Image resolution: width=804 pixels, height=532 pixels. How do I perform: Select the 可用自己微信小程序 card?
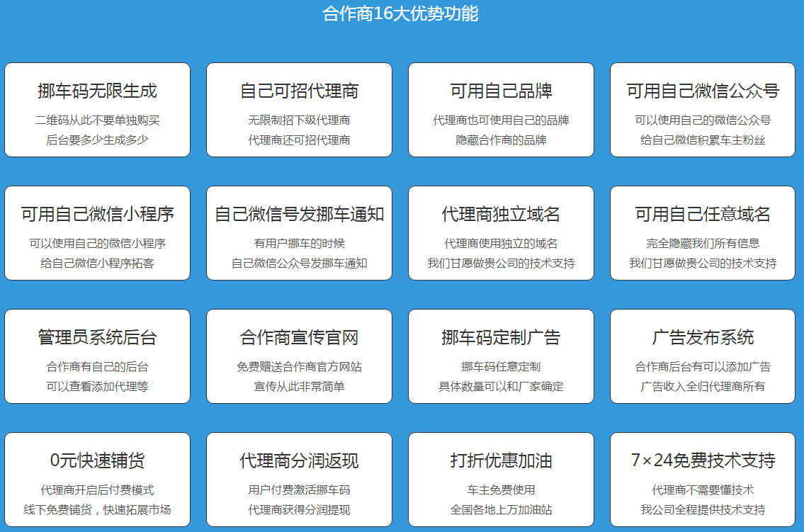click(97, 233)
